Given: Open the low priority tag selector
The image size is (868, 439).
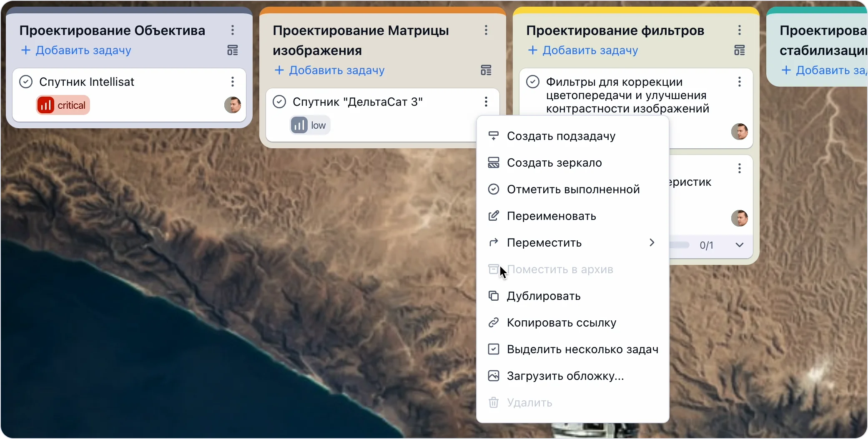Looking at the screenshot, I should [310, 125].
